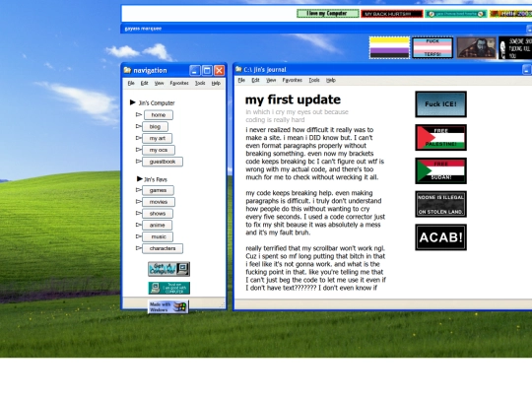Screen dimensions: 532x399
Task: Click the 'my first update' journal heading
Action: [x=293, y=100]
